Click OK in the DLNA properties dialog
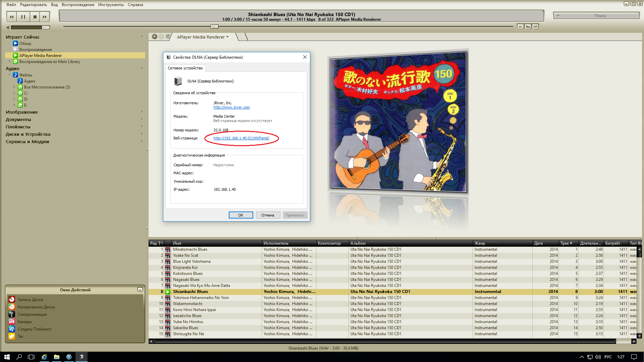This screenshot has height=362, width=644. pyautogui.click(x=241, y=215)
